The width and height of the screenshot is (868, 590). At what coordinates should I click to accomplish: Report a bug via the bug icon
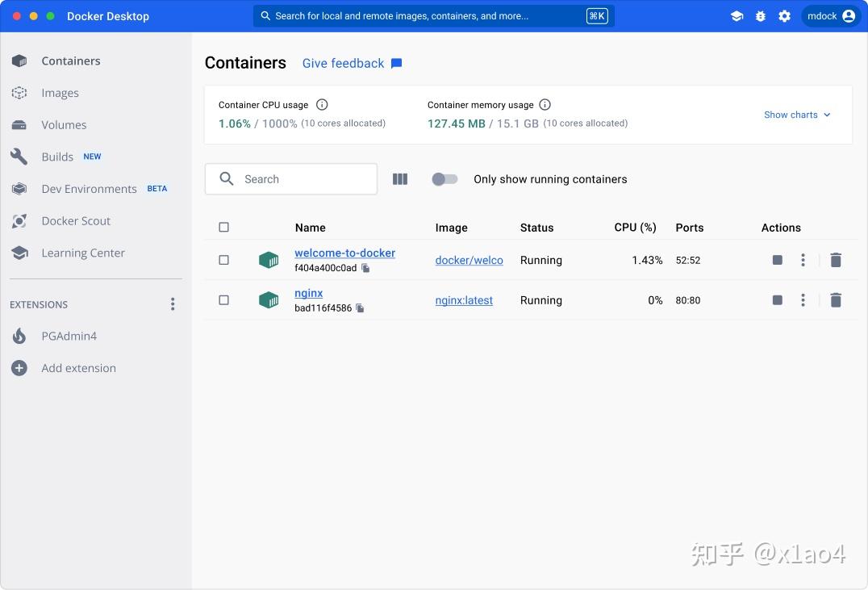click(760, 15)
